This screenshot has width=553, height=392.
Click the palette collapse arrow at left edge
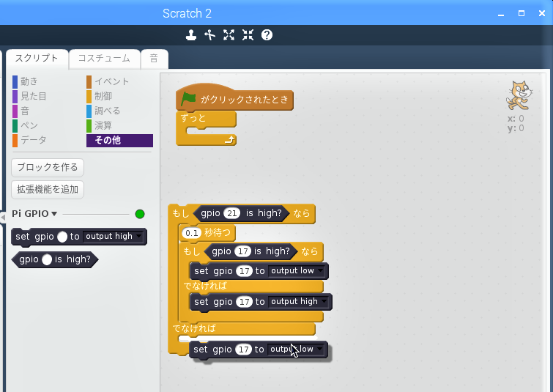tap(3, 217)
